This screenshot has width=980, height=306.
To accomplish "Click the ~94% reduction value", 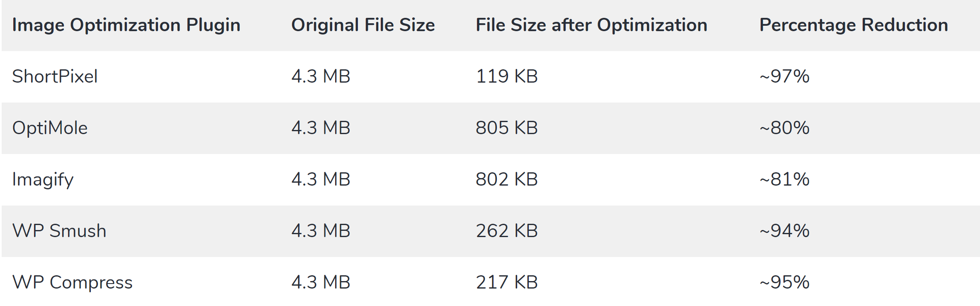I will [x=784, y=231].
